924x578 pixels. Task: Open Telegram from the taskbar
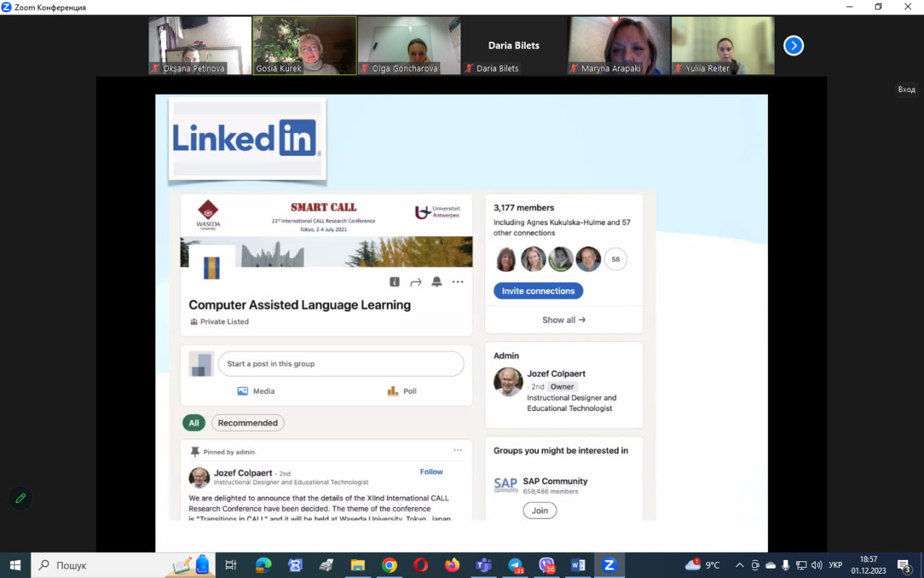coord(515,565)
